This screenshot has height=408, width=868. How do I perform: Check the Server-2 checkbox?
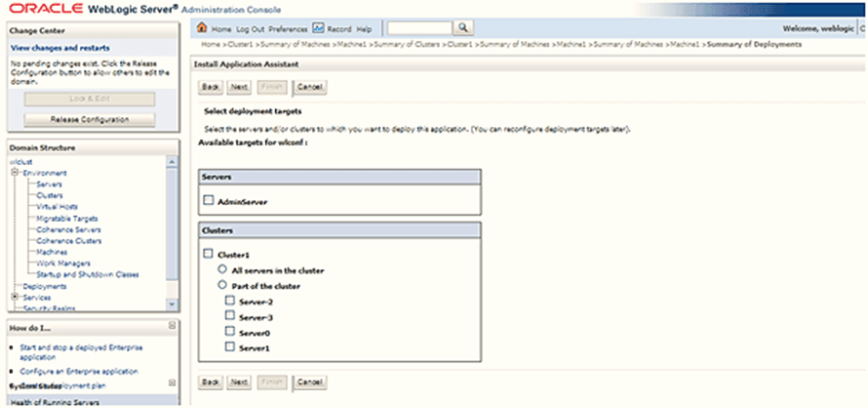point(230,301)
